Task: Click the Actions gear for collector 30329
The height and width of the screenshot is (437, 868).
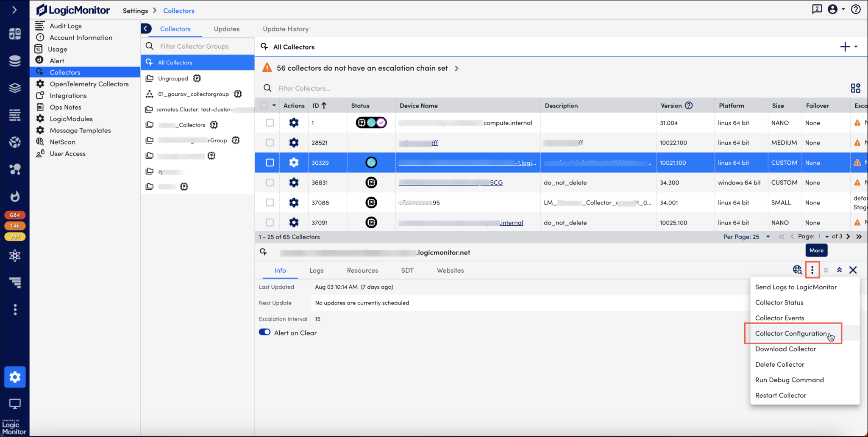Action: (294, 162)
